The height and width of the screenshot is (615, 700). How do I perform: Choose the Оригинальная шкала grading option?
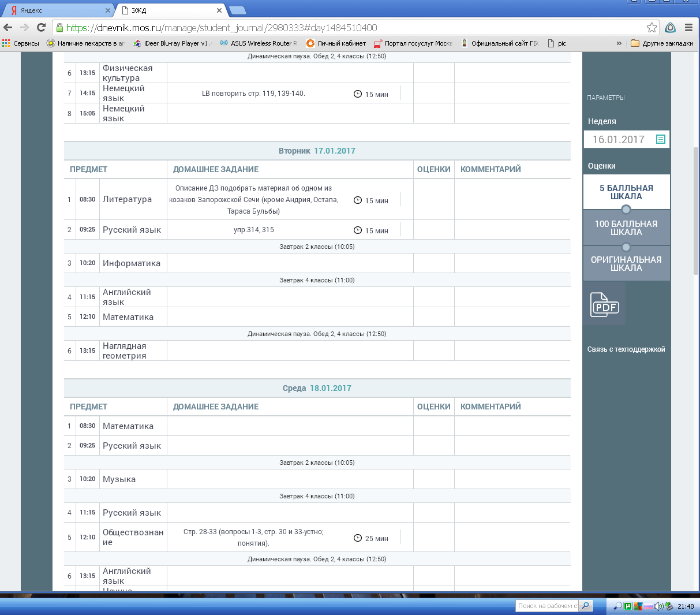pyautogui.click(x=626, y=264)
